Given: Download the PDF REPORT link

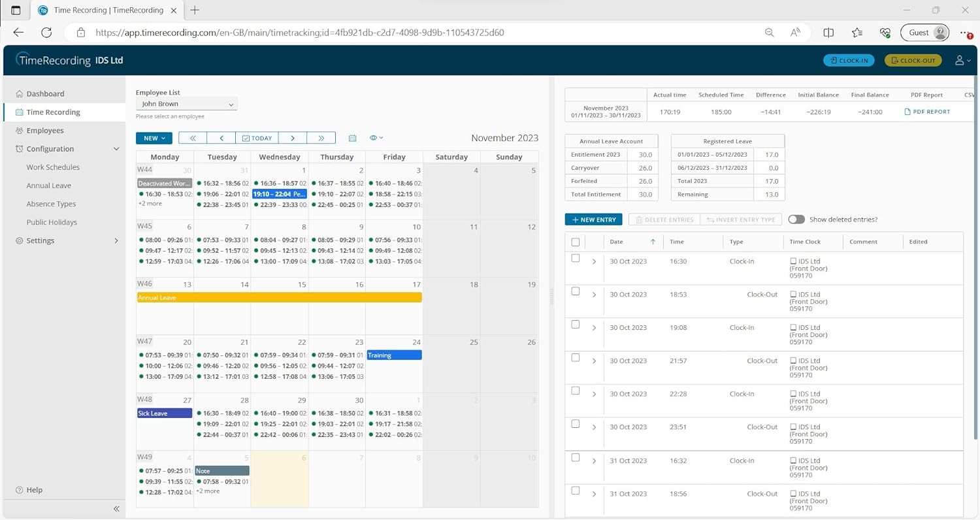Looking at the screenshot, I should pyautogui.click(x=927, y=112).
